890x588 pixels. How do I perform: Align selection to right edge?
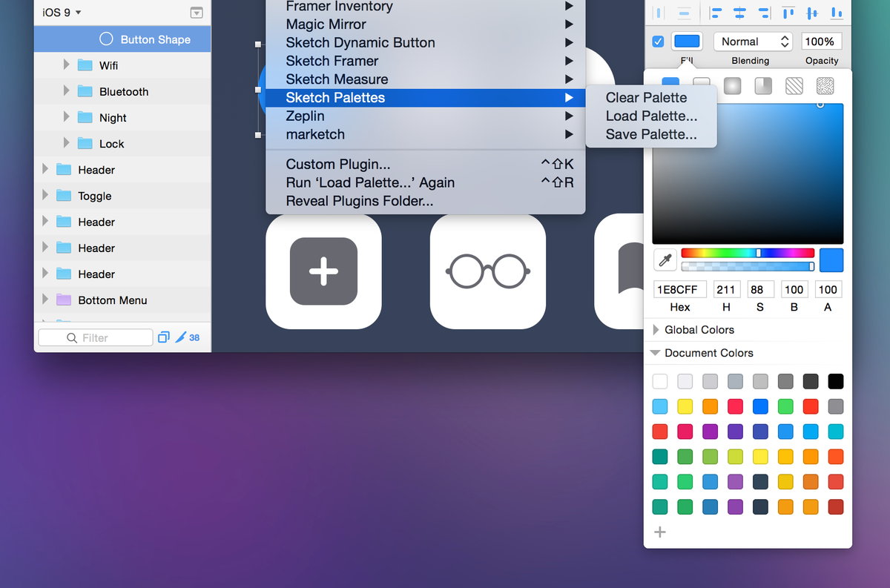pyautogui.click(x=765, y=13)
